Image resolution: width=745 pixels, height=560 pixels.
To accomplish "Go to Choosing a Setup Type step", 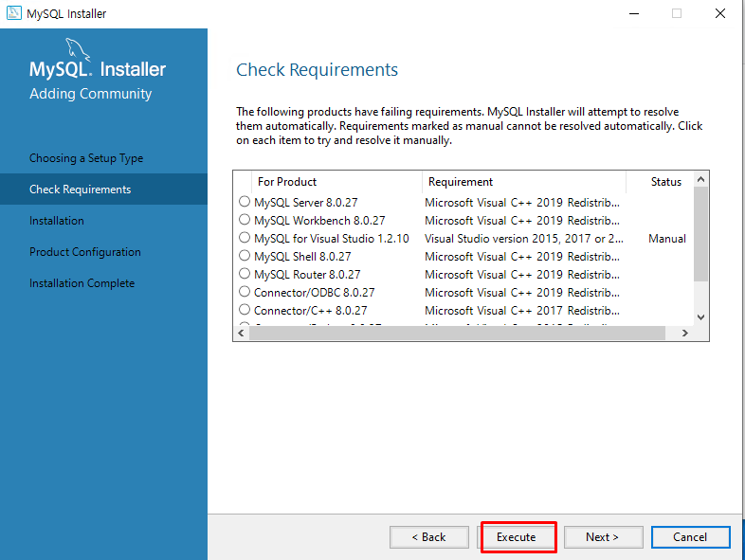I will pyautogui.click(x=86, y=158).
